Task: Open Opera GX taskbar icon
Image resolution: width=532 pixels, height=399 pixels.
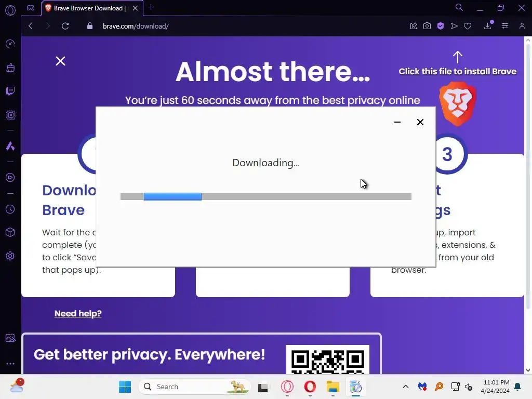Action: (287, 387)
